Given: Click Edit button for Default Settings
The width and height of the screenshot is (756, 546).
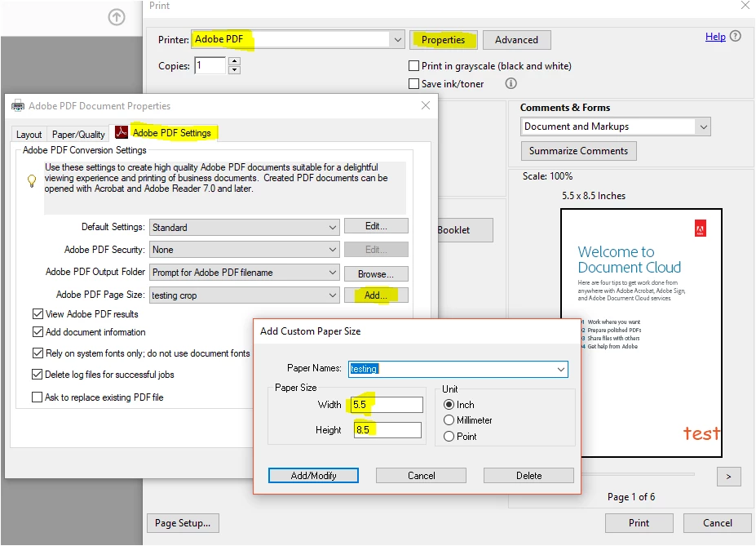Looking at the screenshot, I should point(376,226).
